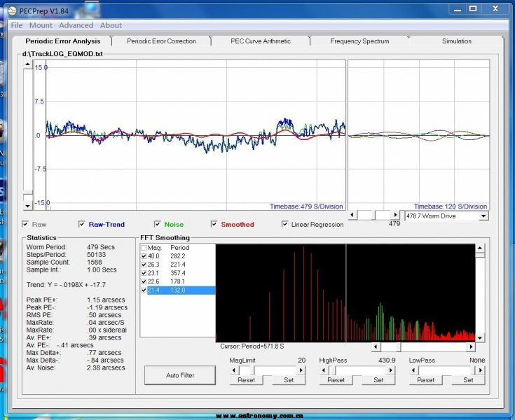
Task: Click Set under LowPass
Action: coord(468,380)
